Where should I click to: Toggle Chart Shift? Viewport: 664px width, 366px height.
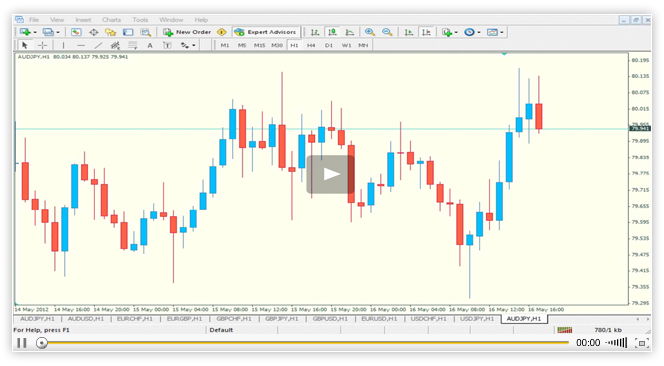pos(426,32)
